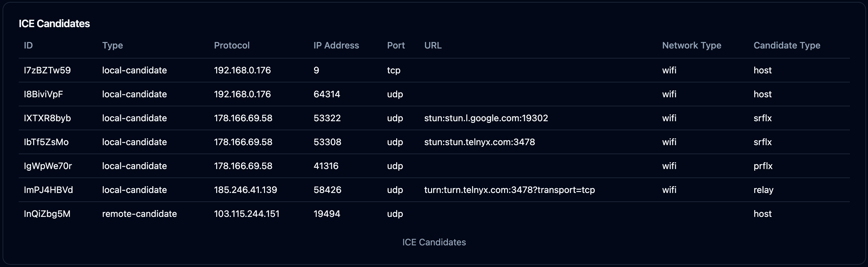Click the prflx candidate type cell
The width and height of the screenshot is (868, 267).
pyautogui.click(x=763, y=166)
